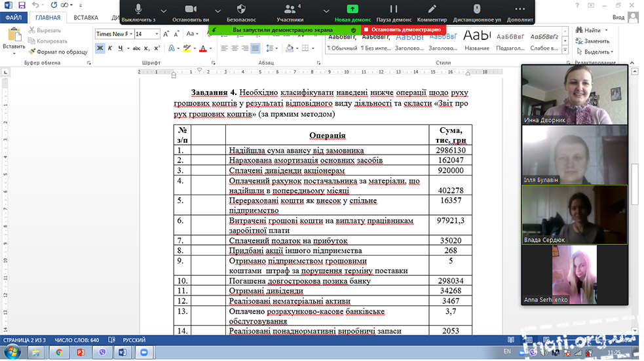Select Инна Дворник's video thumbnail
Viewport: 644px width, 361px height.
(575, 95)
